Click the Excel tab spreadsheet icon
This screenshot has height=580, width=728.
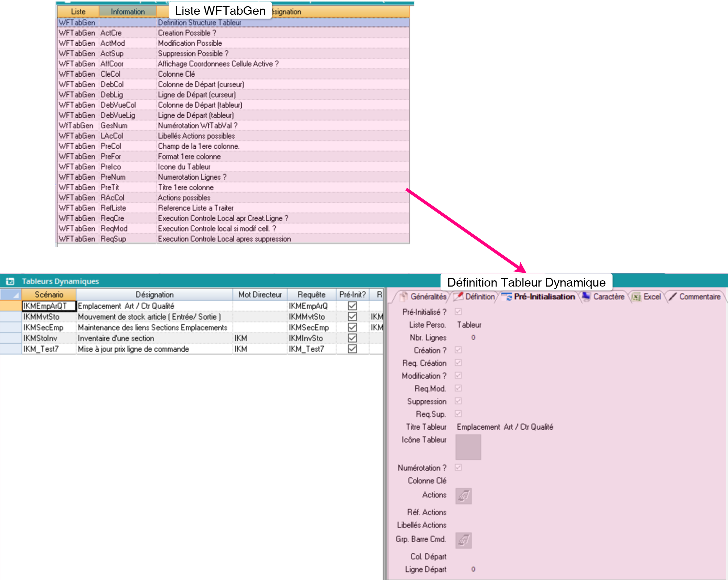click(636, 297)
